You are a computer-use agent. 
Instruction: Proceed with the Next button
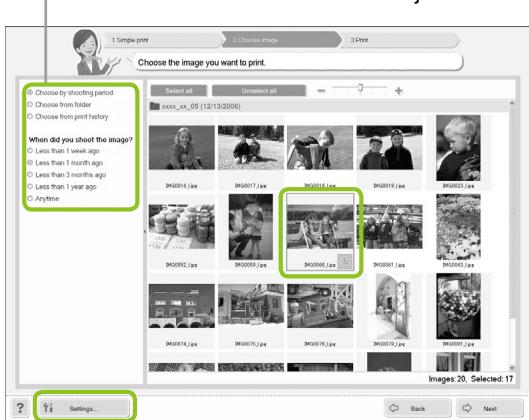coord(490,409)
